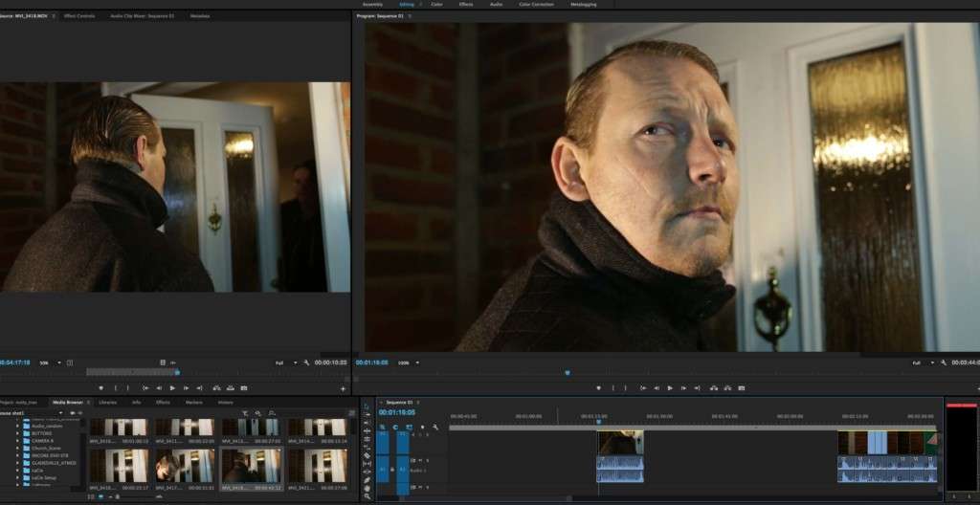Toggle linked selection in timeline
This screenshot has height=505, width=980.
tap(410, 428)
